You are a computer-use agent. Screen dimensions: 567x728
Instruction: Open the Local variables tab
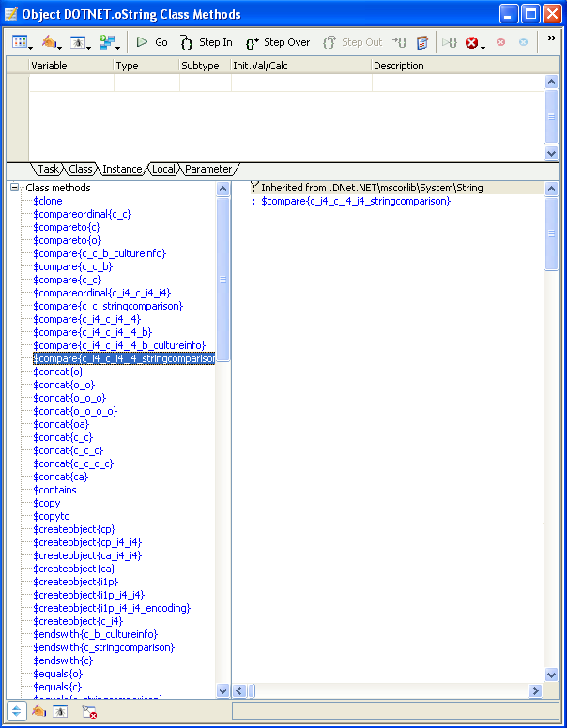coord(163,169)
